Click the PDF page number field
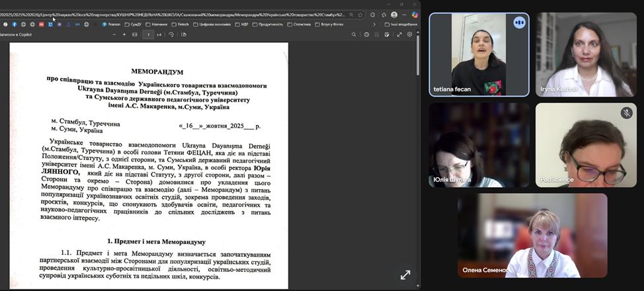Screen dimensions: 644x291 (149, 34)
